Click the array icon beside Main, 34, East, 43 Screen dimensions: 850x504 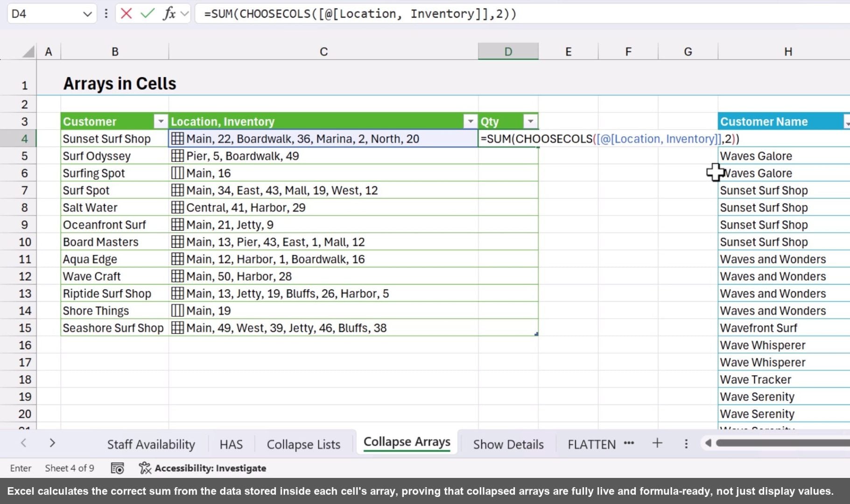[177, 190]
